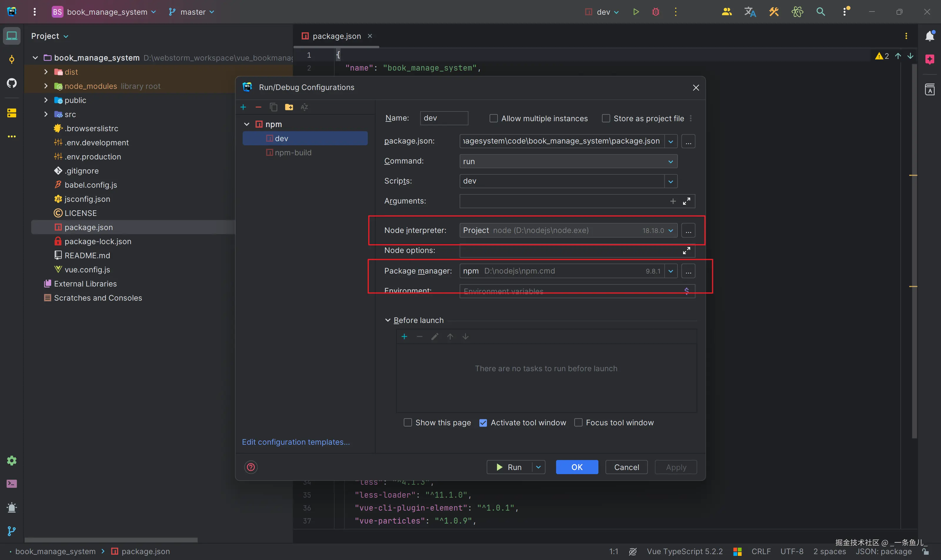The image size is (941, 560).
Task: Open the Terminal tool window icon
Action: tap(12, 484)
